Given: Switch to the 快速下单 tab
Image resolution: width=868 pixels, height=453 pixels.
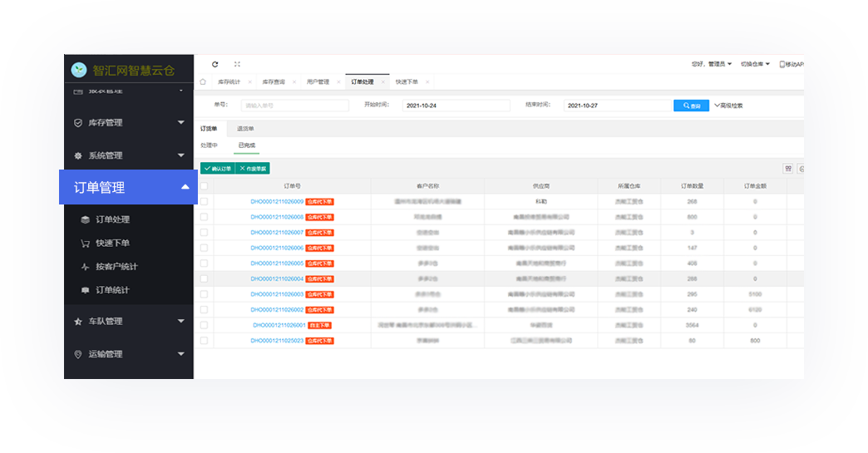Looking at the screenshot, I should tap(407, 81).
